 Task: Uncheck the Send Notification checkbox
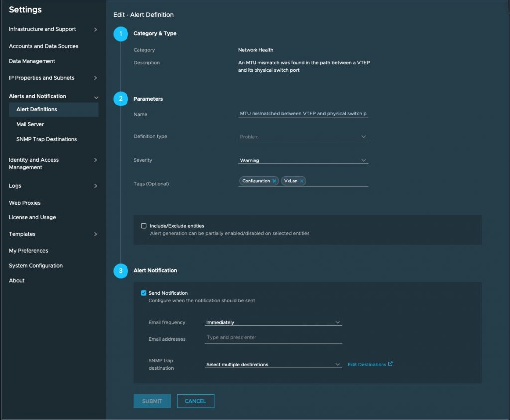click(144, 293)
